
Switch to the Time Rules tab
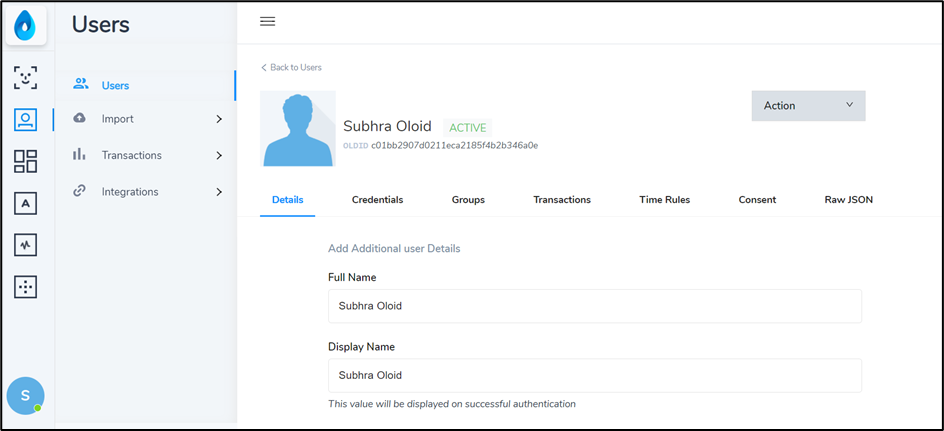665,199
